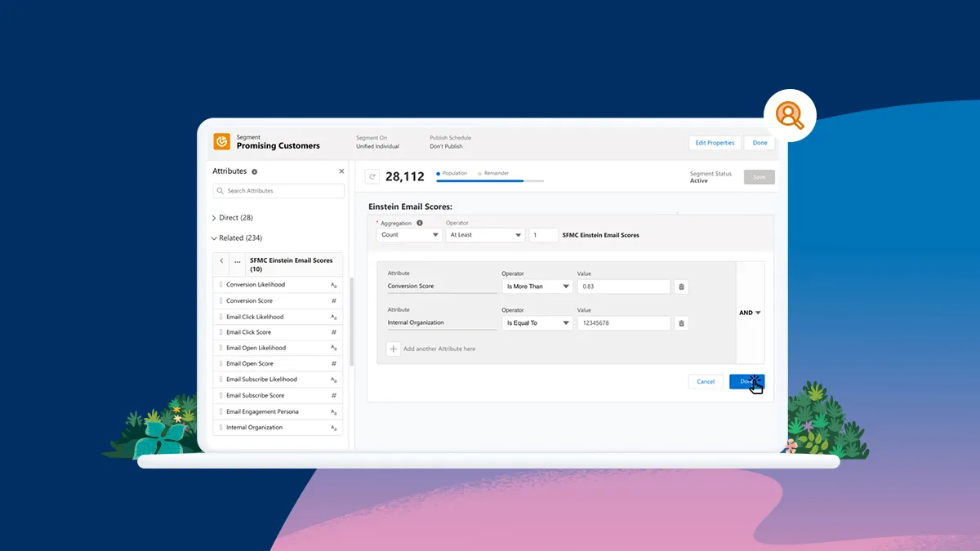This screenshot has height=551, width=980.
Task: Click the plus icon to add another attribute
Action: [x=394, y=349]
